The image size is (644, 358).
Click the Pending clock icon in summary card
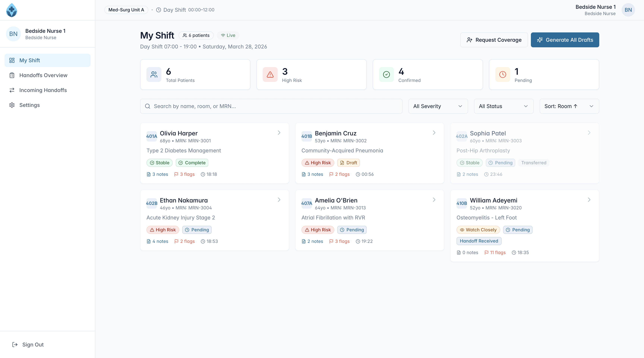pyautogui.click(x=503, y=75)
